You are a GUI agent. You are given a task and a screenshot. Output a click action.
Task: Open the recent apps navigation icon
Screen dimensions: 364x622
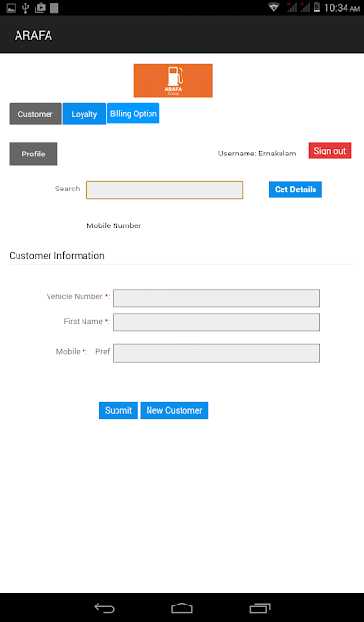pos(260,607)
